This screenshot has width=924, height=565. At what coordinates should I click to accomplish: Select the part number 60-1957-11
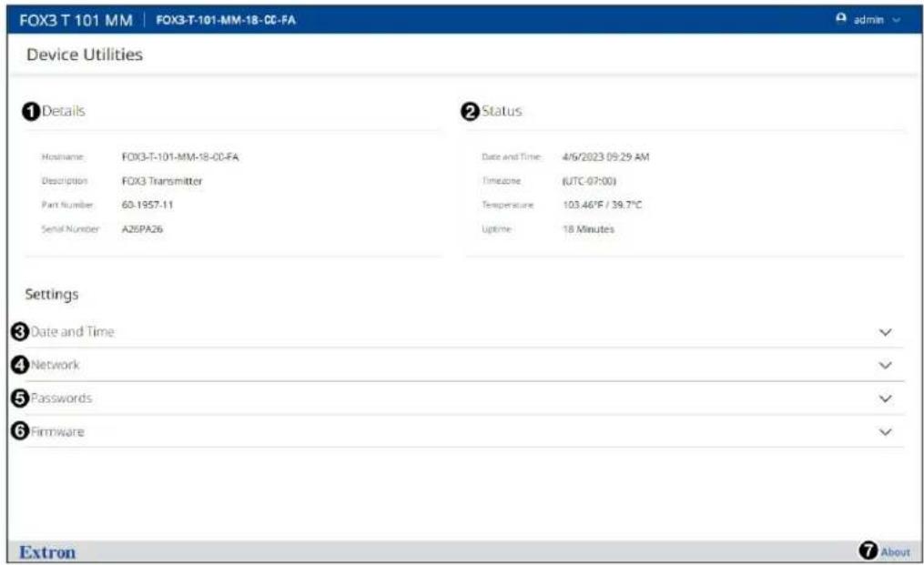tap(147, 205)
